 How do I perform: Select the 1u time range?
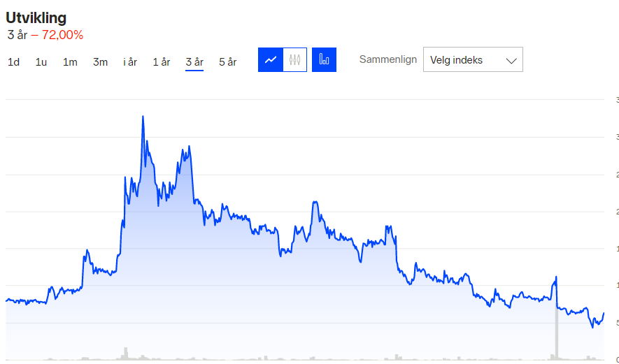point(41,62)
